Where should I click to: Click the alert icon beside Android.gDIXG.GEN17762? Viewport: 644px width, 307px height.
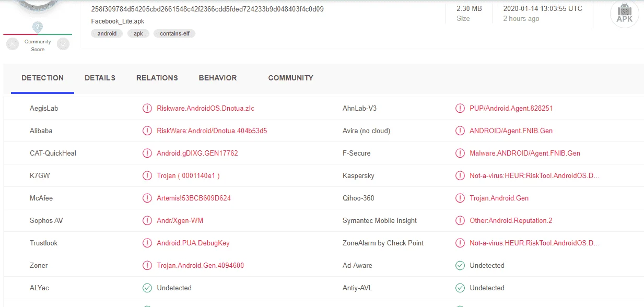(147, 153)
